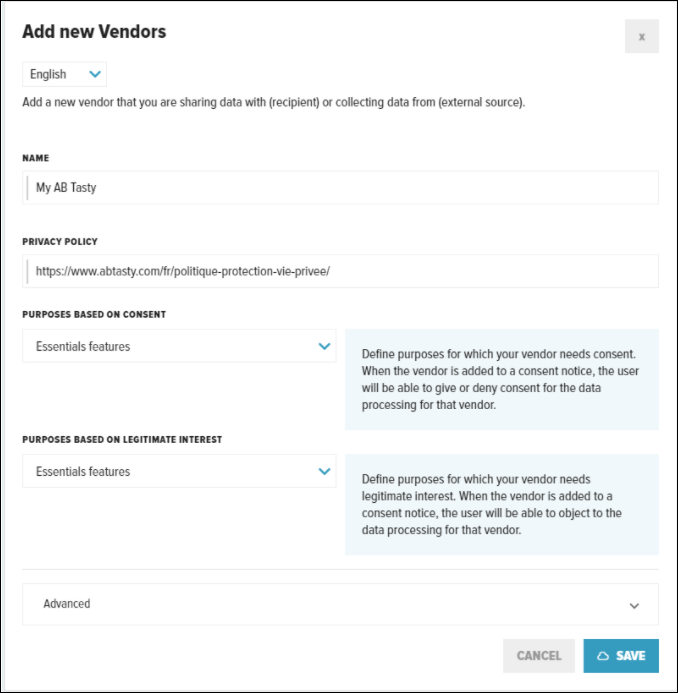The width and height of the screenshot is (678, 693).
Task: Focus the Privacy Policy URL field
Action: 340,271
